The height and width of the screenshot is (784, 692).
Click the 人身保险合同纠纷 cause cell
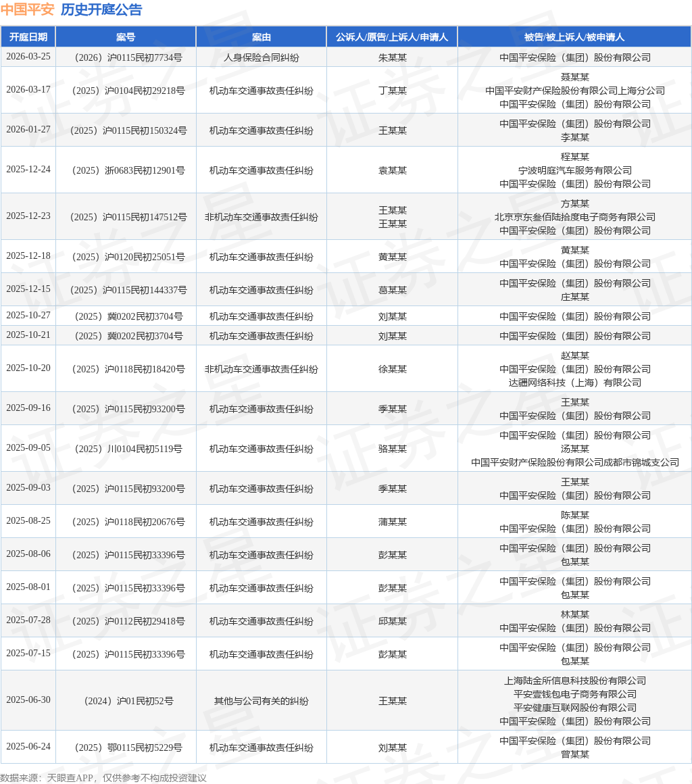(x=261, y=57)
